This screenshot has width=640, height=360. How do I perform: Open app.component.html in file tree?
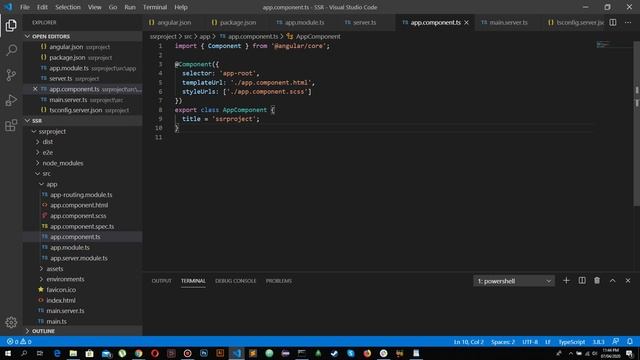click(79, 205)
